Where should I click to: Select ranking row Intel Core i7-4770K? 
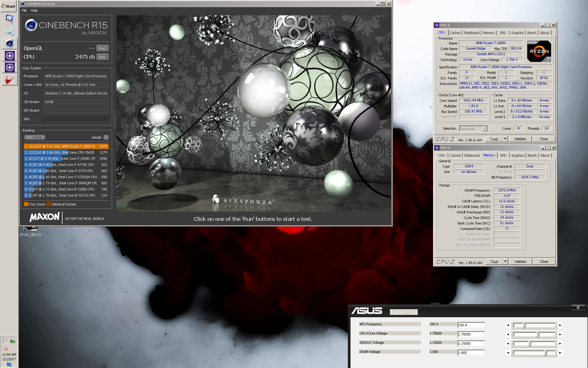66,165
